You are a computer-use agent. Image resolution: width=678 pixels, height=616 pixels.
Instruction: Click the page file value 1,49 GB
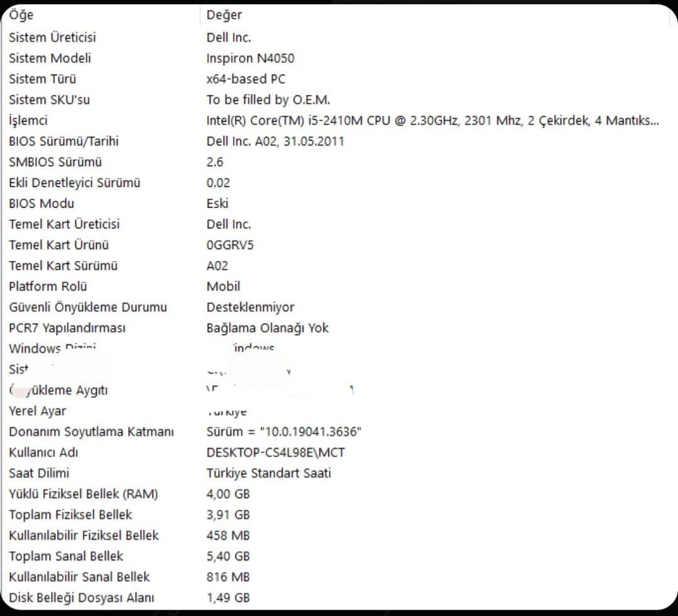pyautogui.click(x=228, y=597)
